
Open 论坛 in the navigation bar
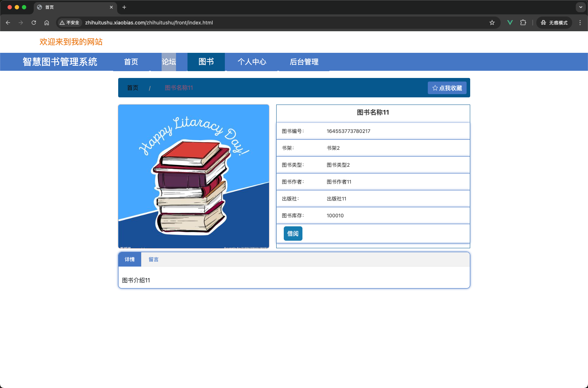(x=169, y=62)
